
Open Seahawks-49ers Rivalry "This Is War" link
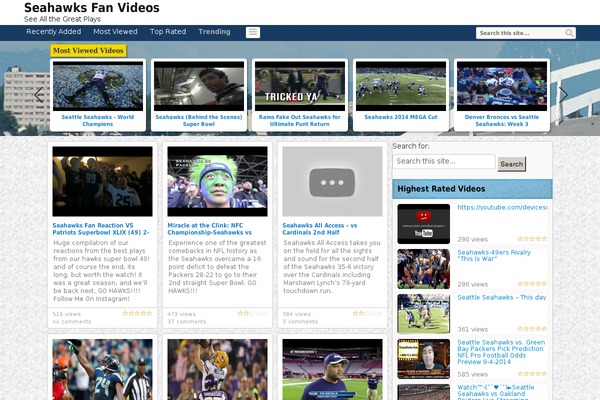[x=494, y=255]
